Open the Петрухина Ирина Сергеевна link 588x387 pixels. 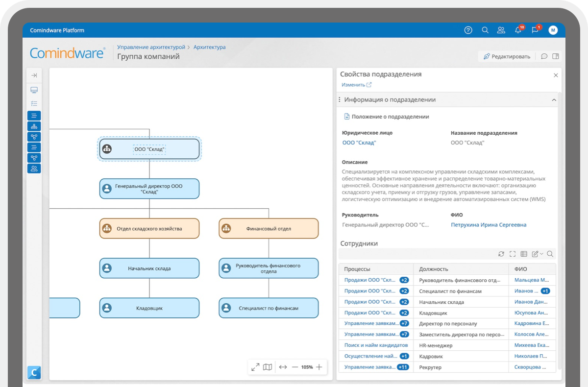[489, 225]
